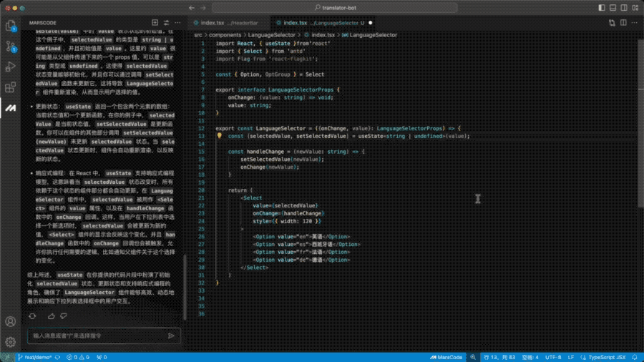Select the MarsCode icon in activity bar
The height and width of the screenshot is (362, 644).
point(10,108)
